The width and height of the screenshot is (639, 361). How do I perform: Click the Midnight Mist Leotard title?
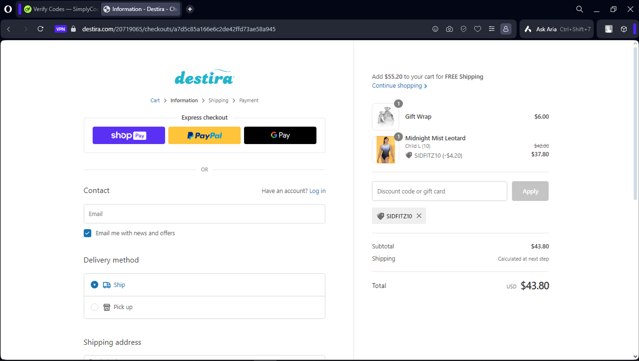click(435, 138)
